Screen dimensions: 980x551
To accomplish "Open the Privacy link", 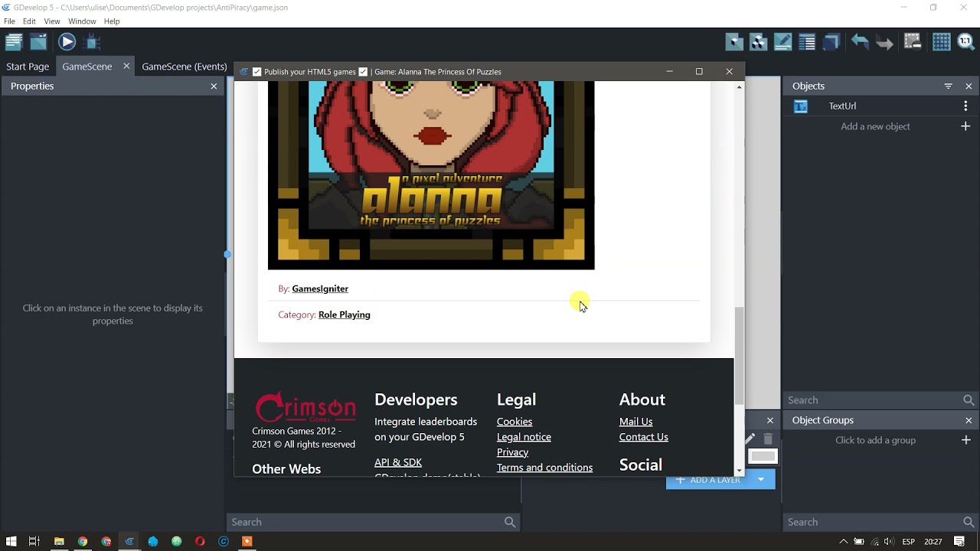I will point(512,452).
